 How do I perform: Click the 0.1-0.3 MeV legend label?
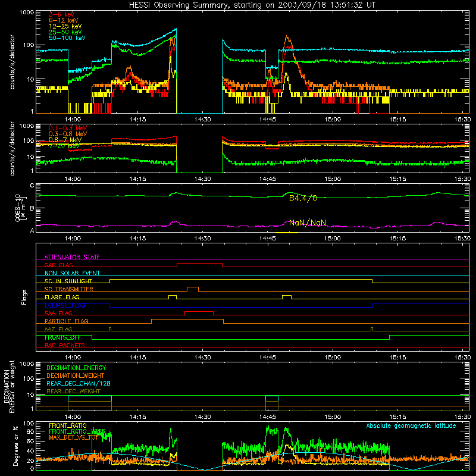68,128
